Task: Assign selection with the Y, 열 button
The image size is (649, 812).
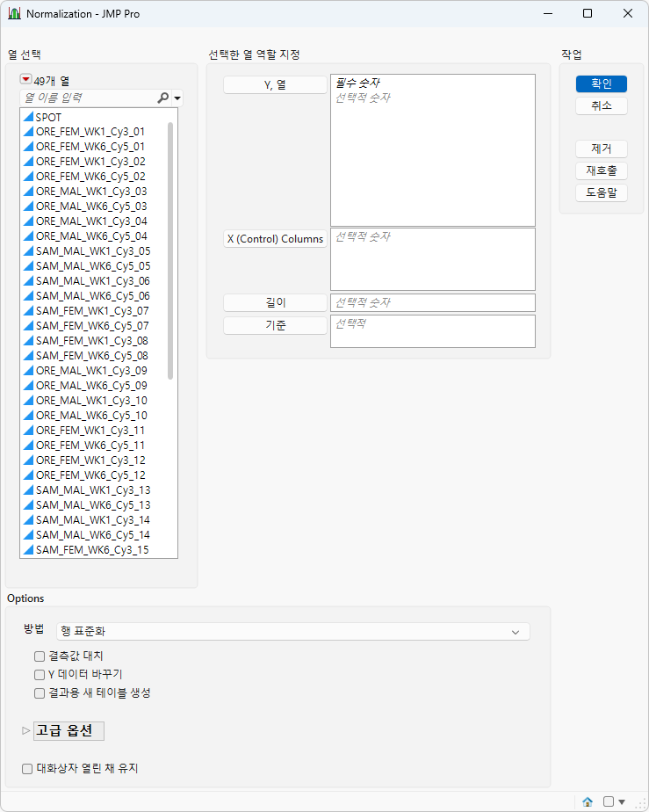Action: [x=275, y=85]
